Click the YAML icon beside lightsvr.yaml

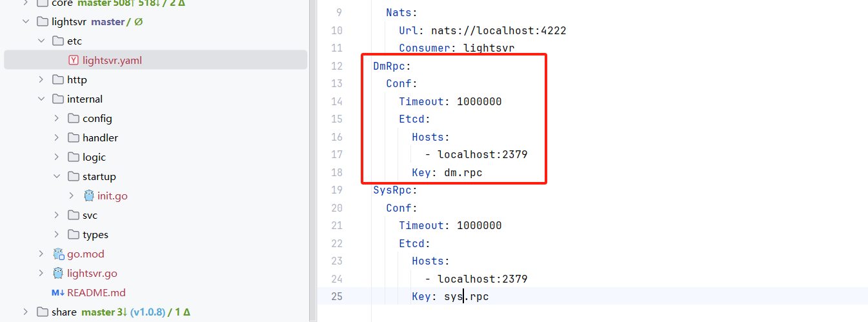[74, 61]
